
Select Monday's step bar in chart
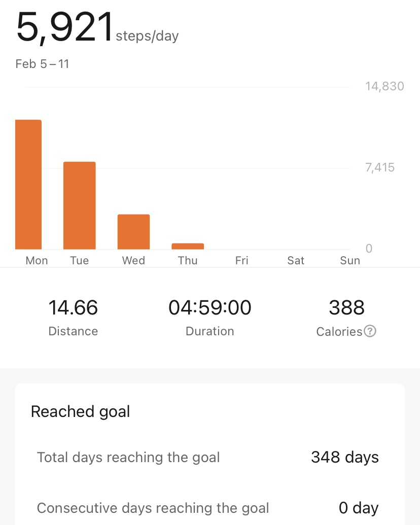pos(28,185)
